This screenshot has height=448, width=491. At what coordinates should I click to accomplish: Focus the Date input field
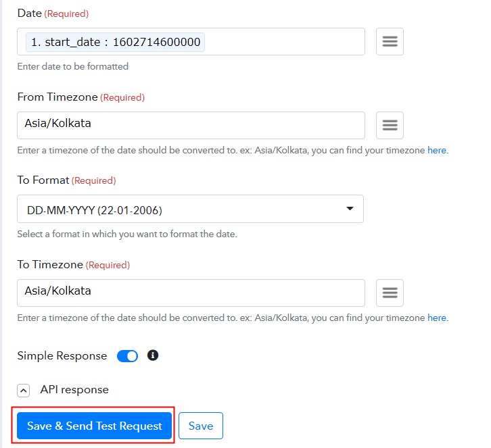click(x=284, y=42)
